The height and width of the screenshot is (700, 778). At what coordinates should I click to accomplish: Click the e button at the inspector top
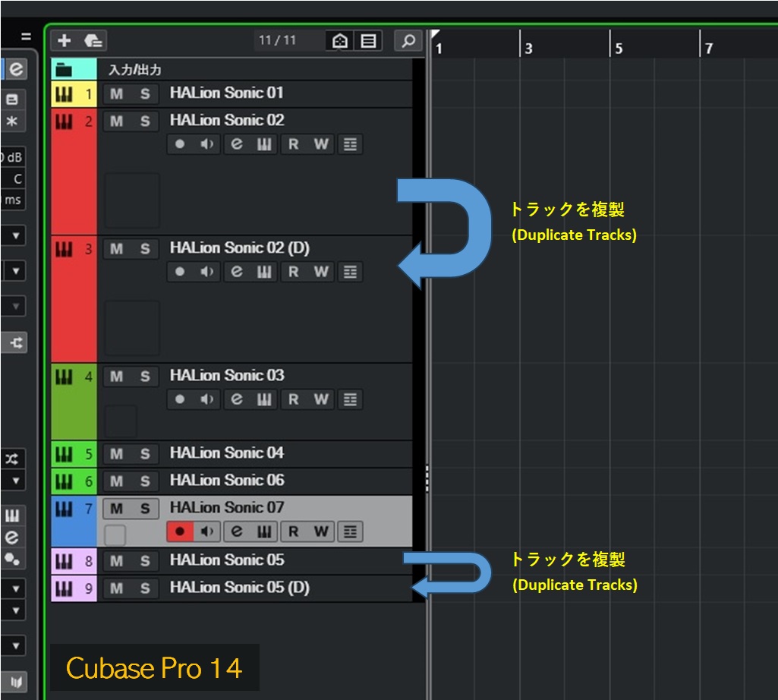17,69
